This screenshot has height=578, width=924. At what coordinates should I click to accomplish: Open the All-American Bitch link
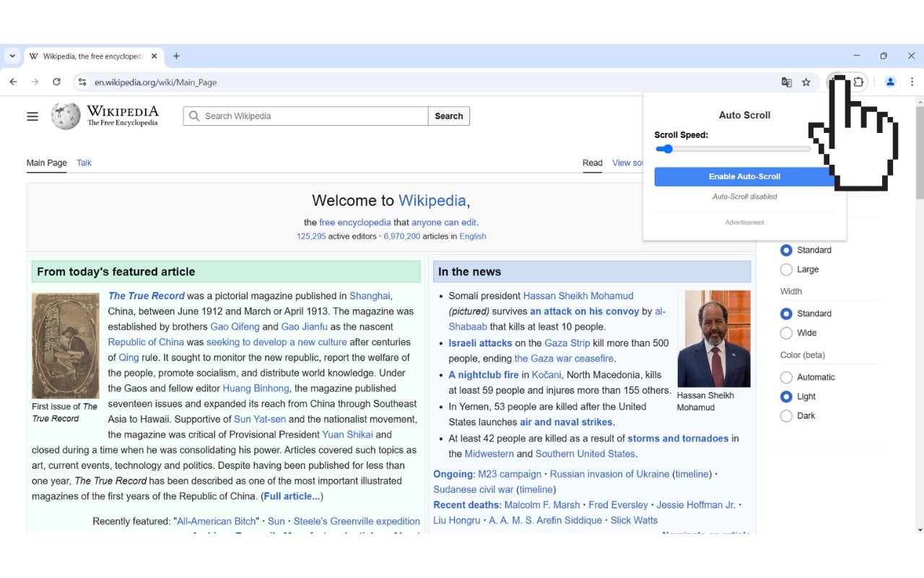(x=217, y=521)
